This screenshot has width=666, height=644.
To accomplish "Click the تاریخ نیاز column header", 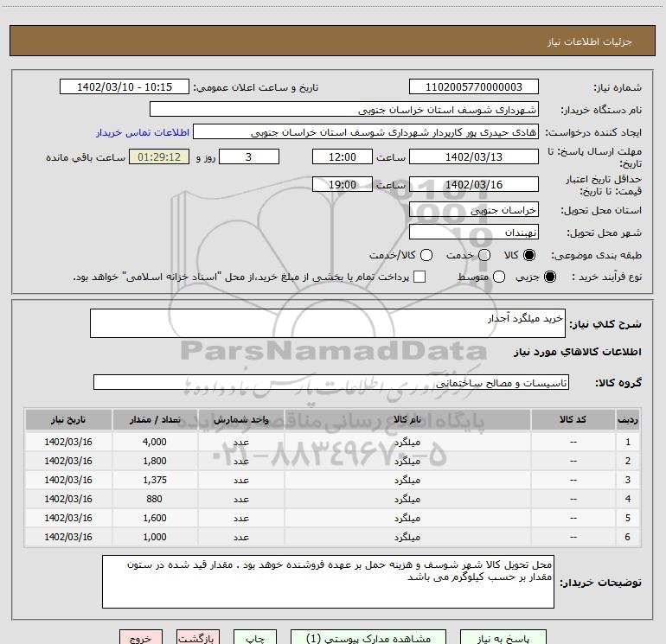I will coord(68,420).
